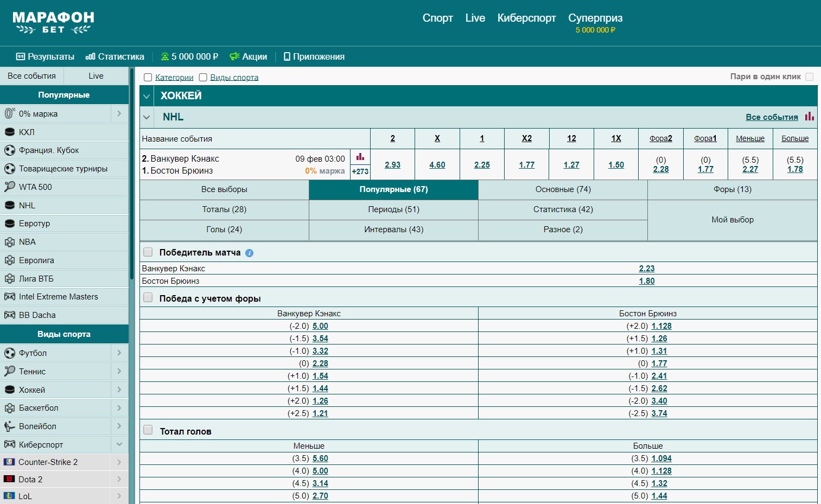Screen dimensions: 821x504
Task: Click the Статистика bar chart icon
Action: tap(91, 56)
